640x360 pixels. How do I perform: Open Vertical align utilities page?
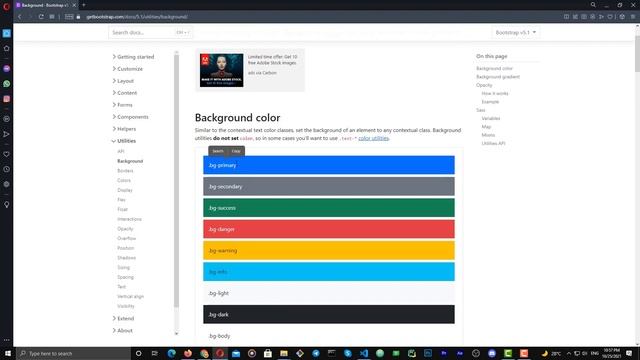[x=131, y=296]
